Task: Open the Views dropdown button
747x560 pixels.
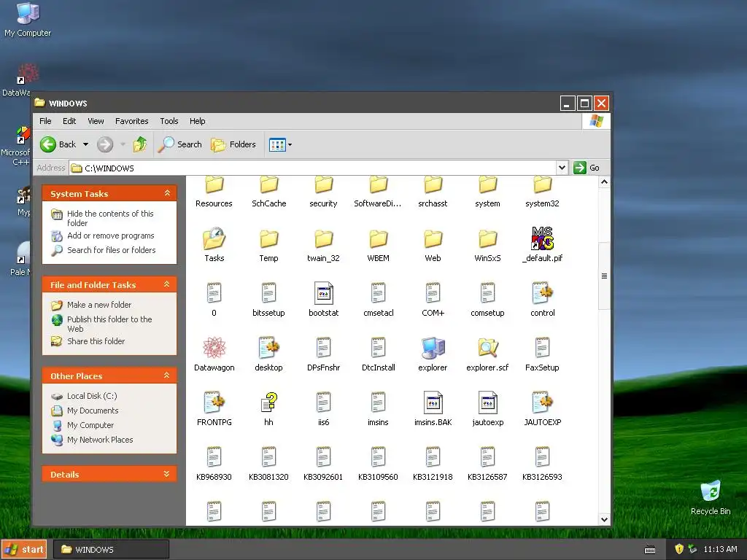Action: (281, 144)
